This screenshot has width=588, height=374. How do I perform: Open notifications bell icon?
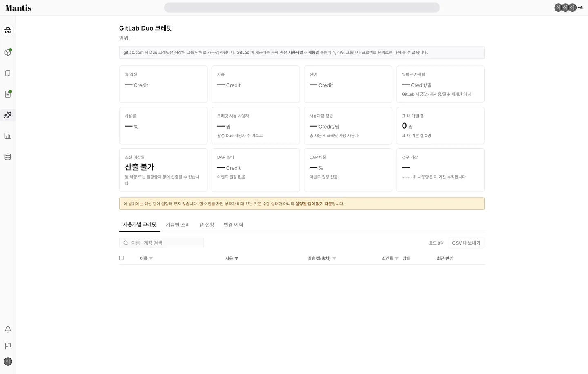coord(8,329)
